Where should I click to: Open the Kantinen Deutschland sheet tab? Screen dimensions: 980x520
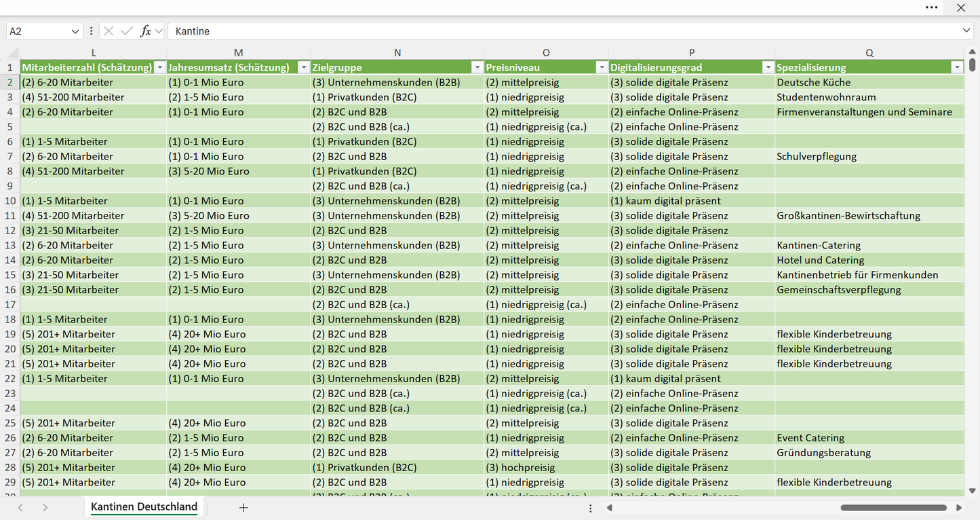[144, 507]
